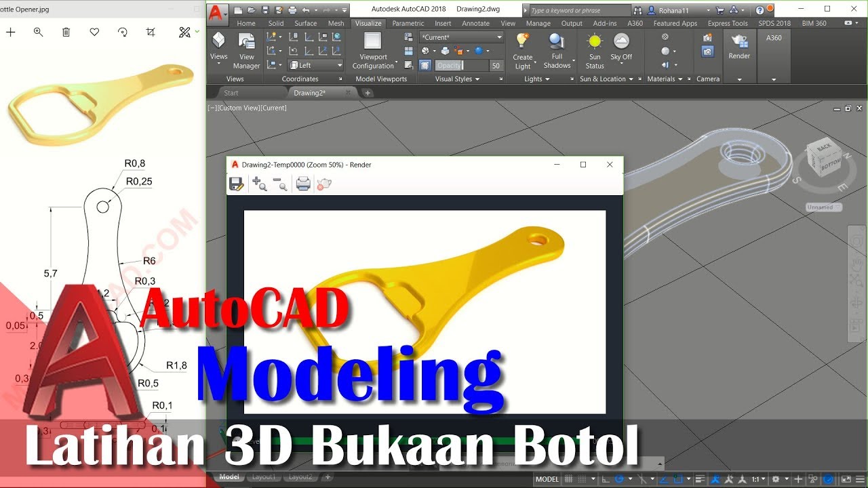
Task: Click the heart favorite icon in photo viewer
Action: pos(94,32)
